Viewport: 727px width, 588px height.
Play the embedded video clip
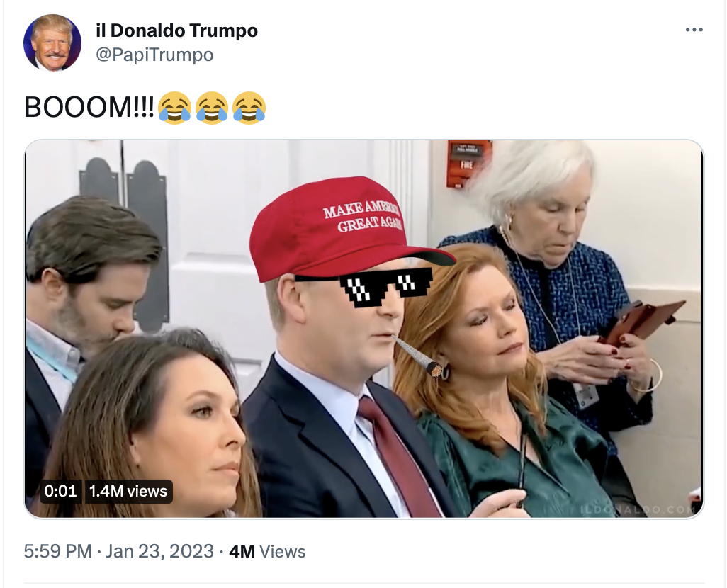(364, 329)
